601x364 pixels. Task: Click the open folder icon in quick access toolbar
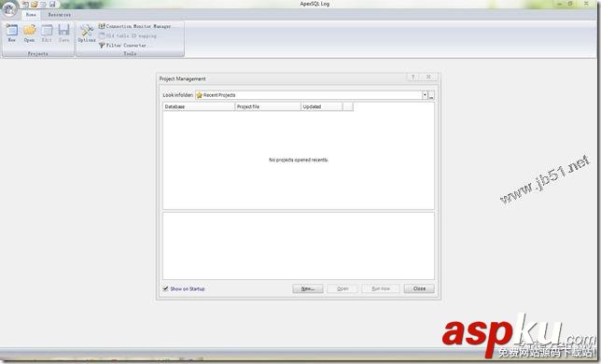point(35,5)
